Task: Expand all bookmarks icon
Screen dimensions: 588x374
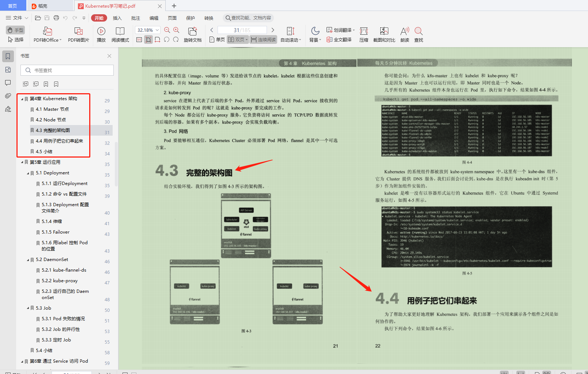Action: tap(26, 84)
